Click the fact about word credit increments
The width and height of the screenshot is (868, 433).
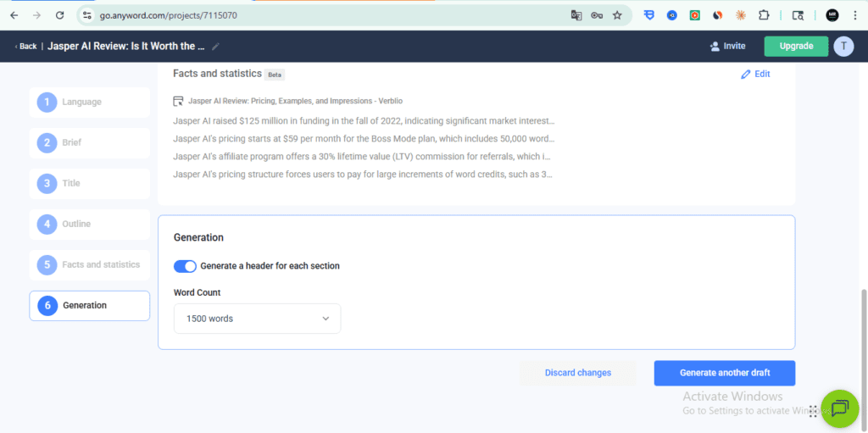[364, 174]
